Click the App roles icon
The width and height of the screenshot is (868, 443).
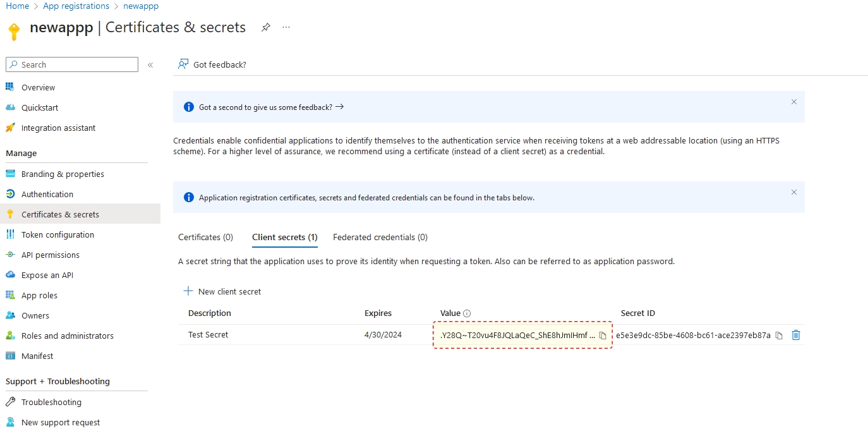[10, 295]
